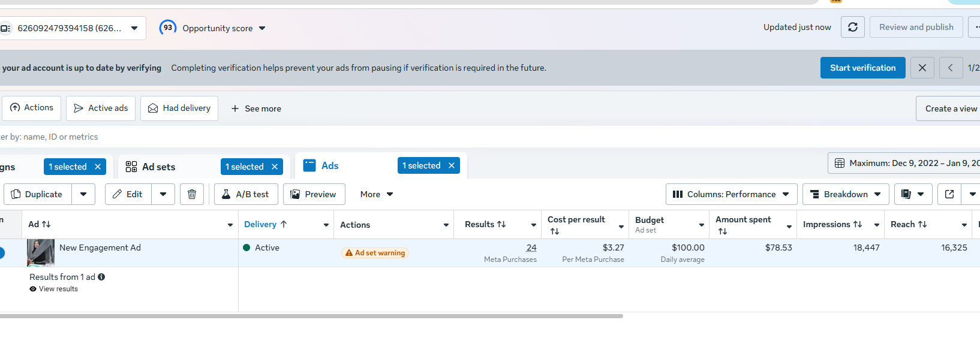Clear the Ads selection filter
The image size is (980, 344).
pos(452,165)
